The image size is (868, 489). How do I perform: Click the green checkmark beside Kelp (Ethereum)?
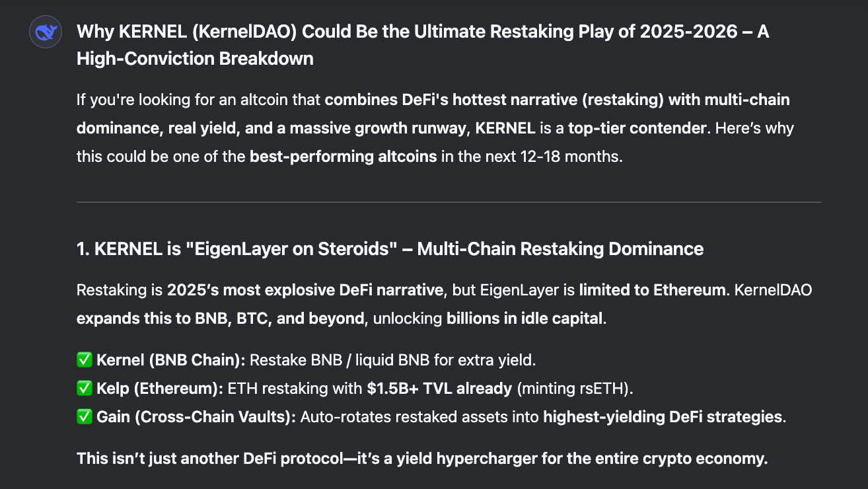pyautogui.click(x=85, y=389)
